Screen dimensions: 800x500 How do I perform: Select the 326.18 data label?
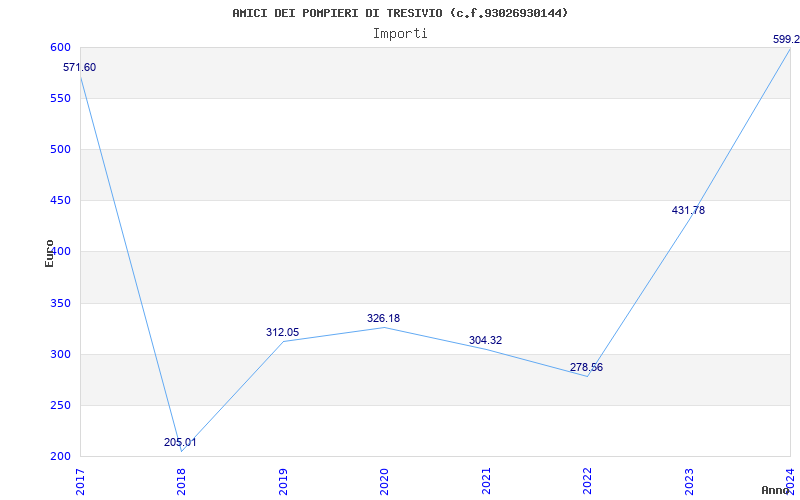[x=384, y=318]
